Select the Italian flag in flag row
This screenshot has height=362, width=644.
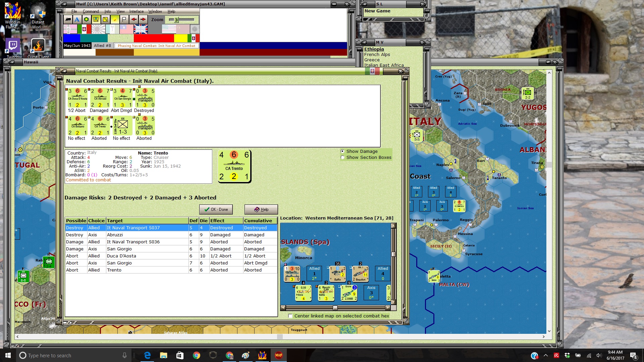(84, 29)
